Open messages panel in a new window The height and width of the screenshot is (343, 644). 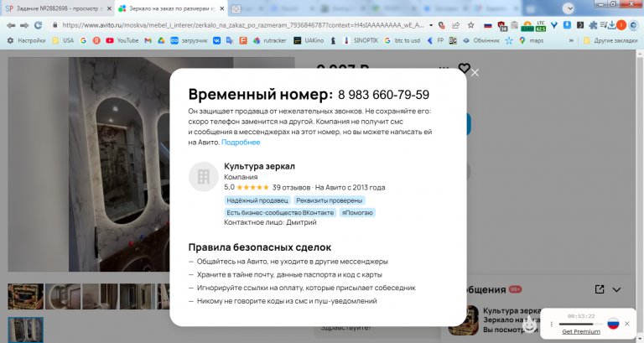tap(600, 289)
